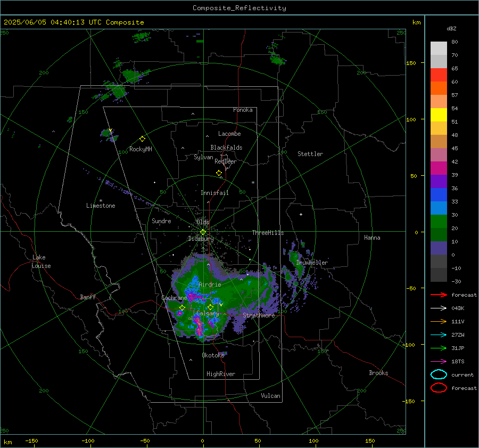The image size is (479, 448).
Task: Click the RedDeer city label
Action: point(226,161)
